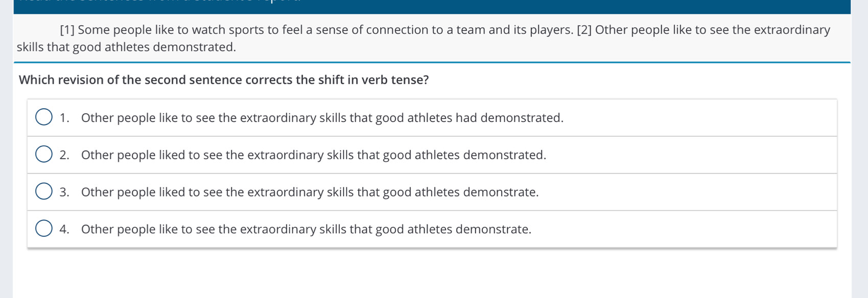Click answer text "like to see… athletes demonstrate."
868x298 pixels.
click(x=306, y=230)
